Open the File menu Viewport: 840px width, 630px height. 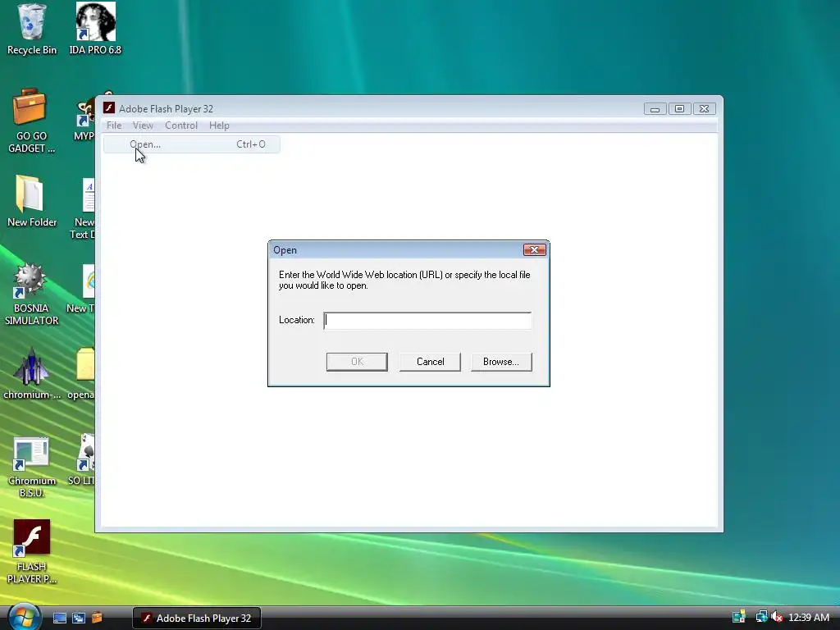[x=113, y=126]
